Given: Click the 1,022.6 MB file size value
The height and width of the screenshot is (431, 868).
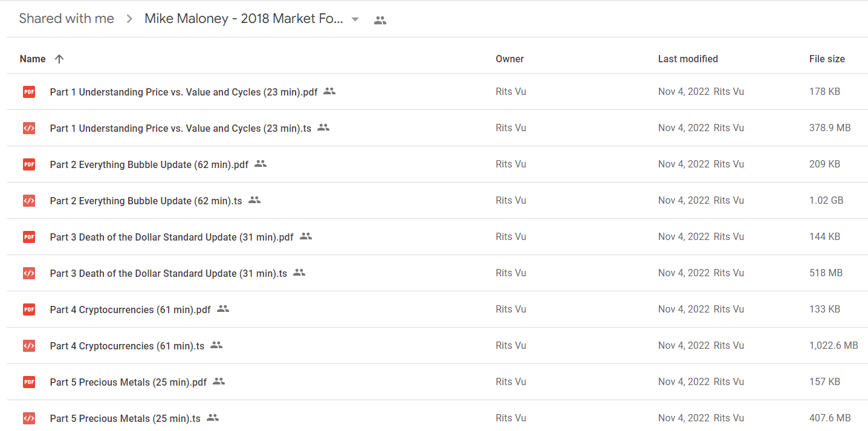Looking at the screenshot, I should click(834, 346).
